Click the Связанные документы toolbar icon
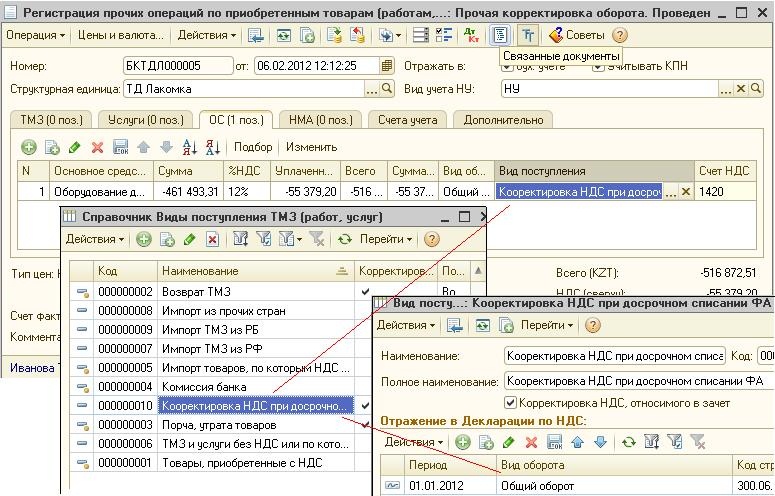 click(499, 35)
